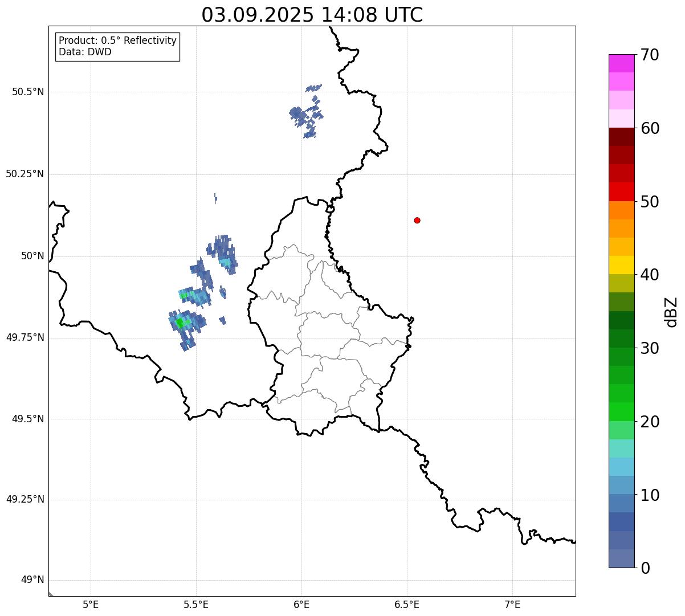
Task: Click the cyan echo patch near 50°N
Action: tap(226, 263)
